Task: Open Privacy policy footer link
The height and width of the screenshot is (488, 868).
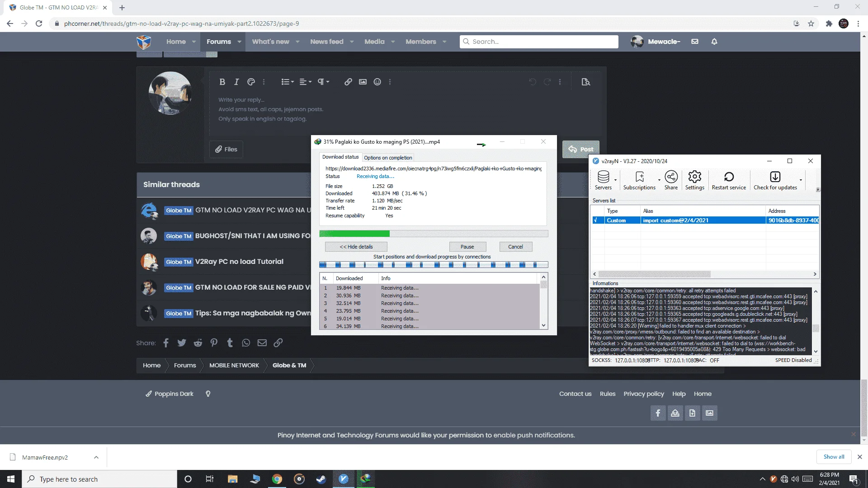Action: tap(644, 394)
